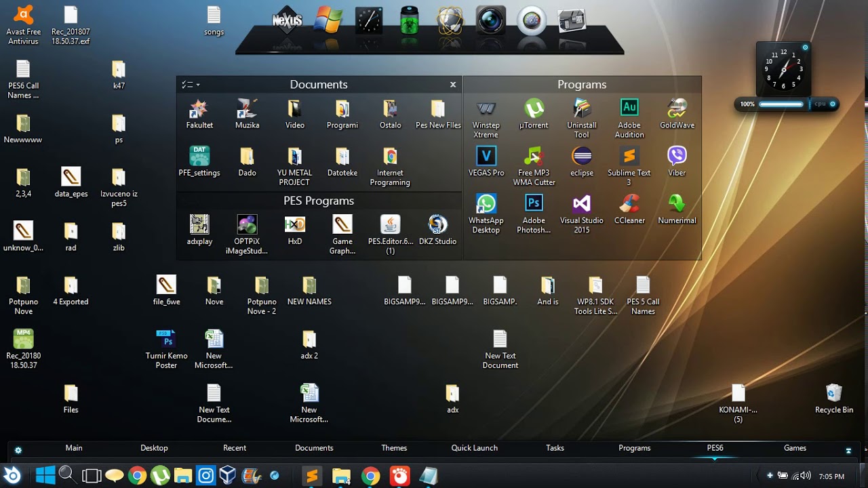Open the clock icon in the Nexus dock

(369, 20)
